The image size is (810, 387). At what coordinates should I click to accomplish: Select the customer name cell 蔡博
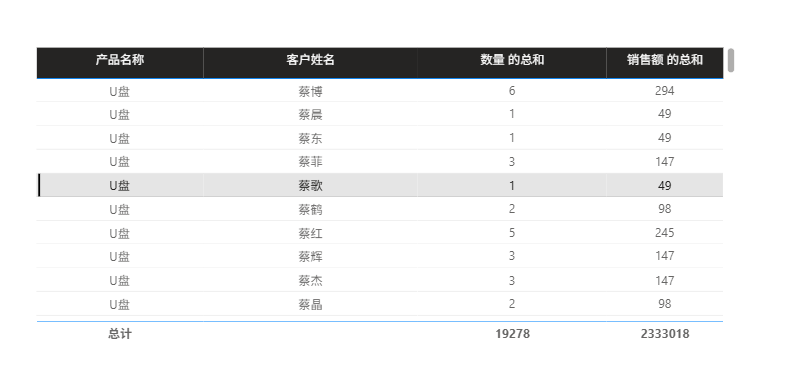point(310,91)
